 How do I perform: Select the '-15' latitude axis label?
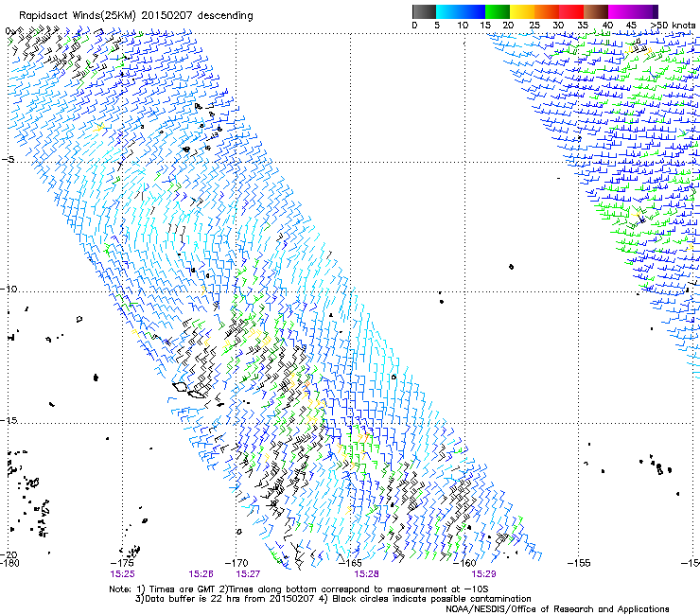pyautogui.click(x=9, y=420)
